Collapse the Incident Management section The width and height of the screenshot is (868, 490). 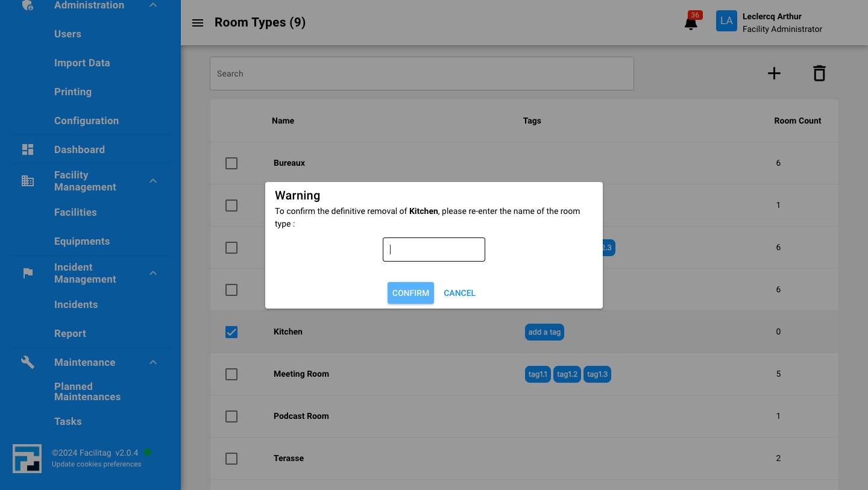click(x=153, y=273)
